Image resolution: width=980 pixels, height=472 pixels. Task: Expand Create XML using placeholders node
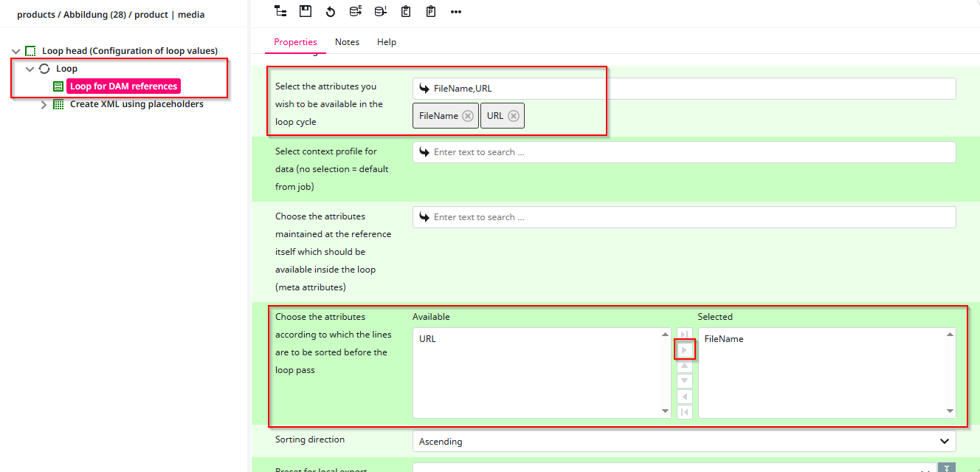[x=44, y=104]
